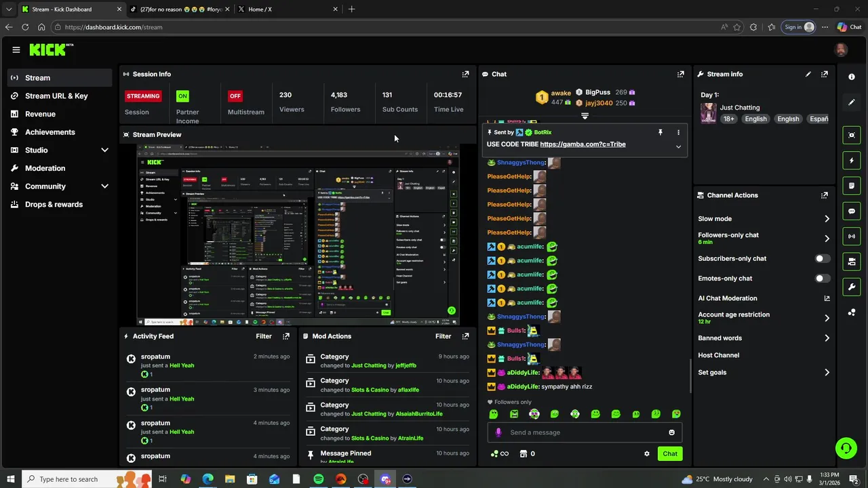This screenshot has width=868, height=488.
Task: Pop out the Session Info panel
Action: click(x=465, y=74)
